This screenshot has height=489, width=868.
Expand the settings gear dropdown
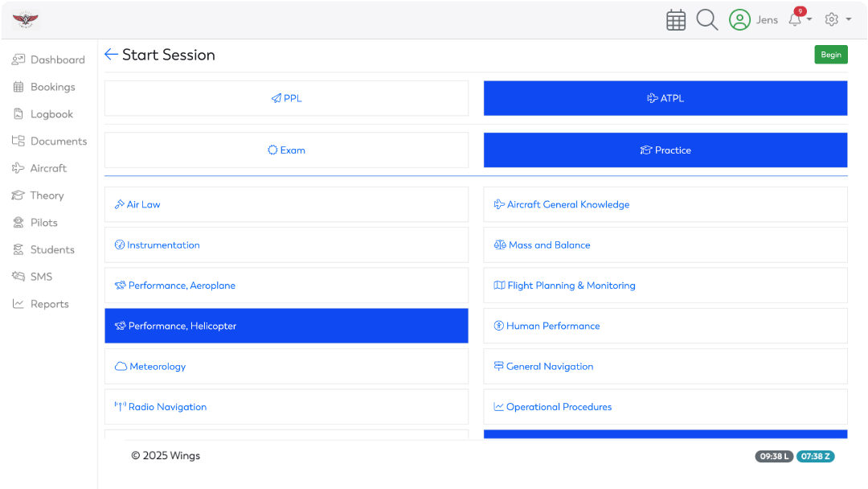(837, 20)
